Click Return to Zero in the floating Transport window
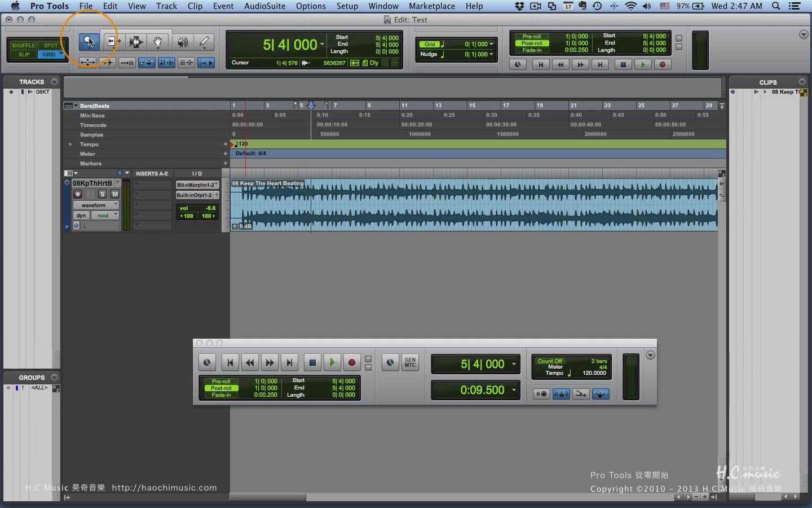 (x=230, y=362)
